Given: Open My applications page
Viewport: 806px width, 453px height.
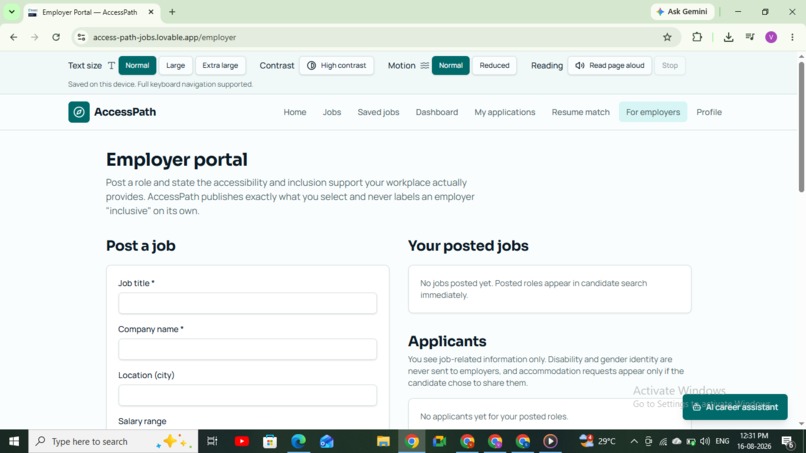Looking at the screenshot, I should (505, 112).
